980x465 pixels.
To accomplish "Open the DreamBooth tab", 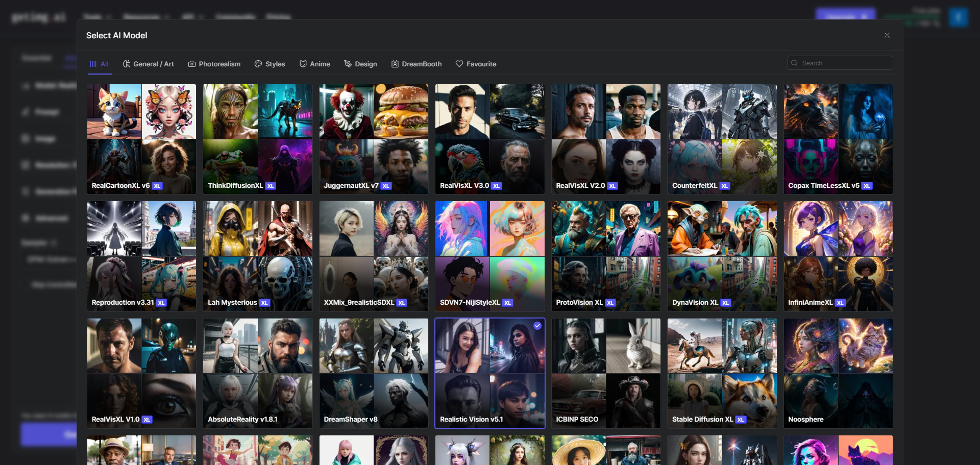I will pyautogui.click(x=416, y=64).
